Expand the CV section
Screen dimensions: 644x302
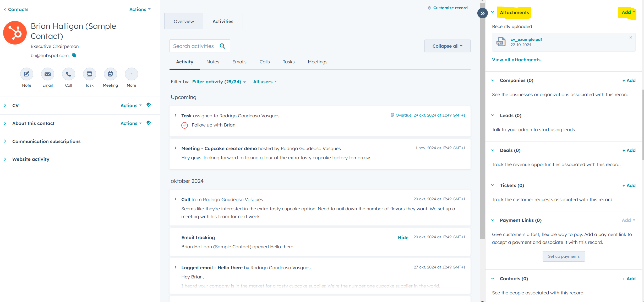coord(5,105)
